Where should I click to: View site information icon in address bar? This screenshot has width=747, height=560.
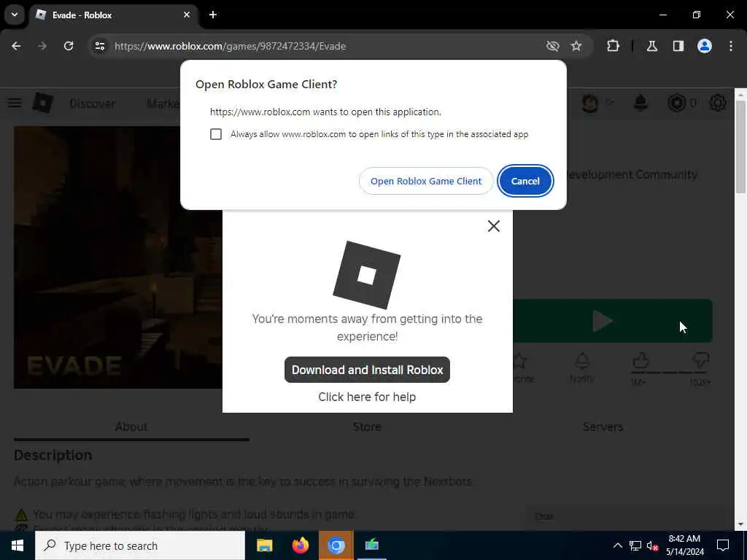click(x=99, y=46)
